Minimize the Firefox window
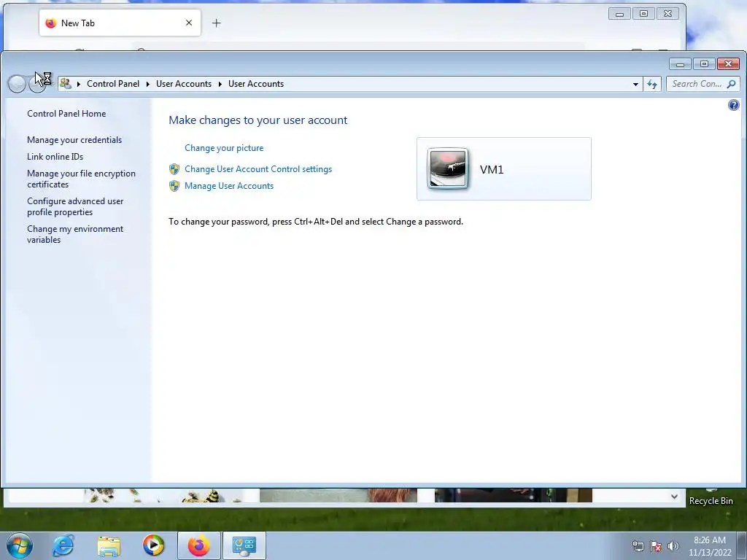Screen dimensions: 747x560 tap(619, 14)
